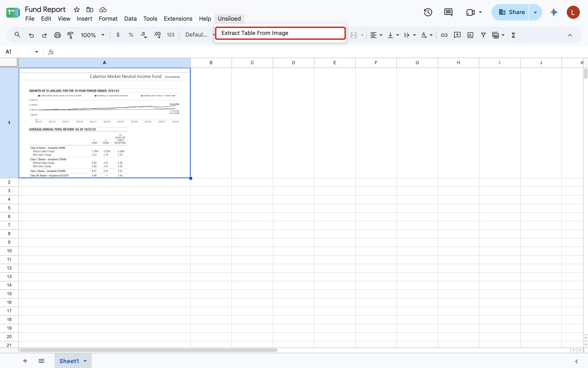Click the create filter funnel icon

click(x=483, y=35)
